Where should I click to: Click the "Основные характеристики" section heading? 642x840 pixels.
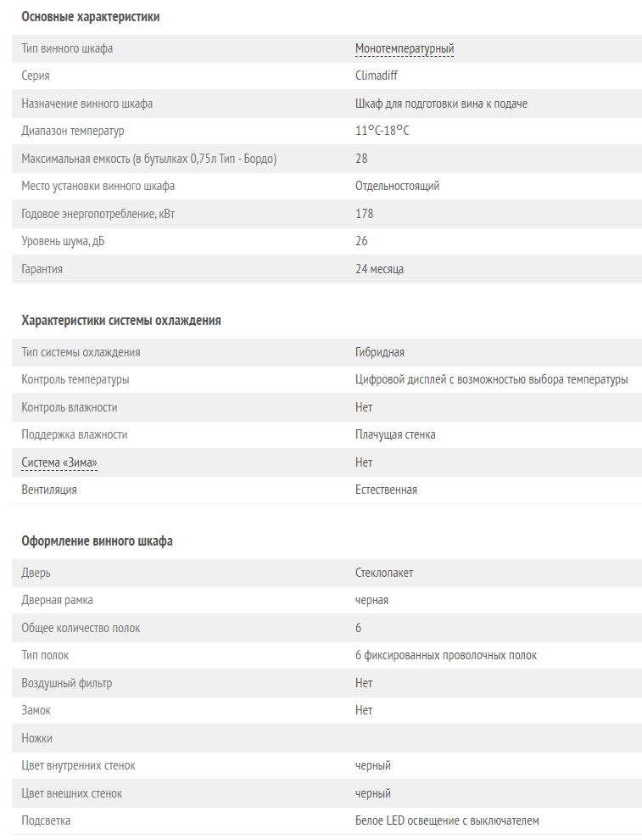click(91, 17)
